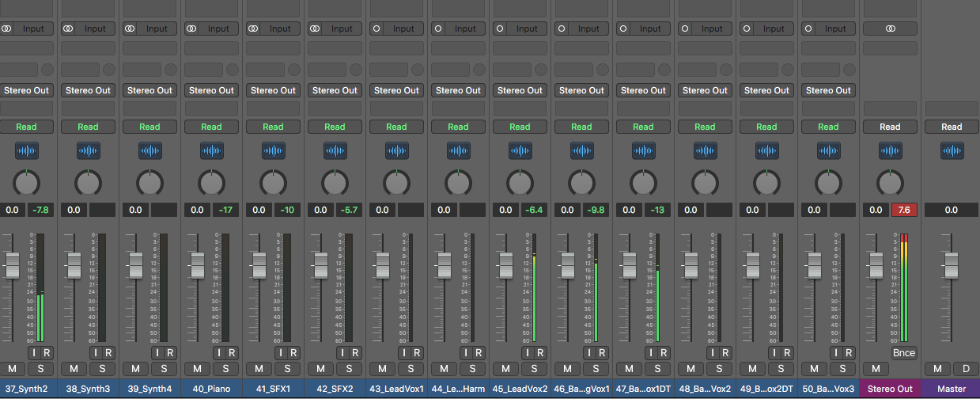Mute the 37_Synth2 channel

pos(12,369)
